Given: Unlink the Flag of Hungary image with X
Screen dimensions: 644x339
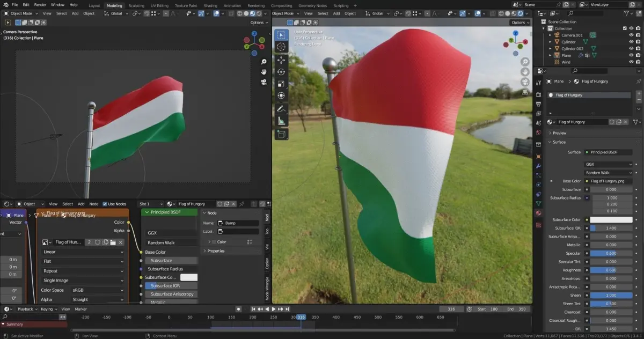Looking at the screenshot, I should pyautogui.click(x=121, y=242).
